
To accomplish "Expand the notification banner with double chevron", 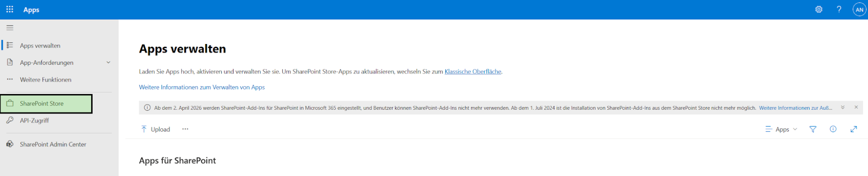I will [x=843, y=107].
